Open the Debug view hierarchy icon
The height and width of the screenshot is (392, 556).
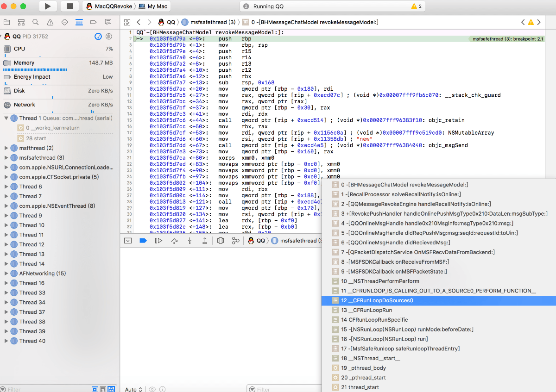click(x=221, y=241)
